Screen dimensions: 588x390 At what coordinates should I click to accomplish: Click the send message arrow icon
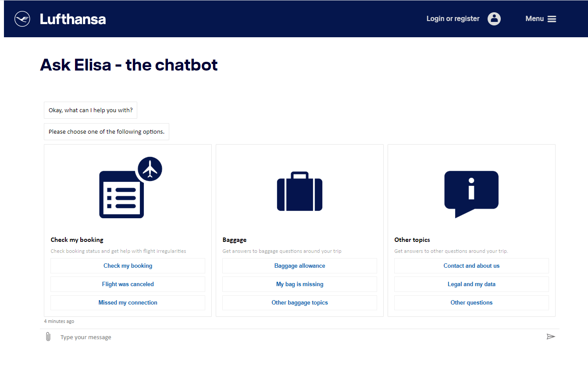click(551, 337)
